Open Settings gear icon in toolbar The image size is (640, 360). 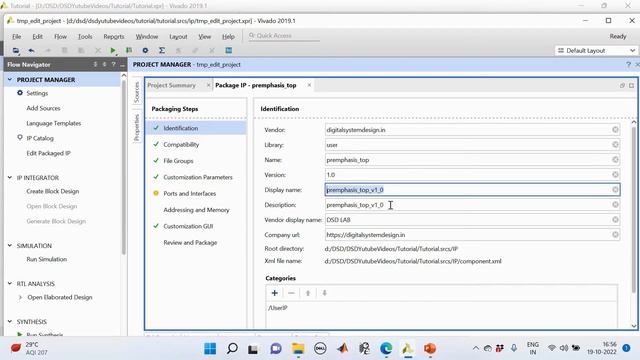(145, 51)
